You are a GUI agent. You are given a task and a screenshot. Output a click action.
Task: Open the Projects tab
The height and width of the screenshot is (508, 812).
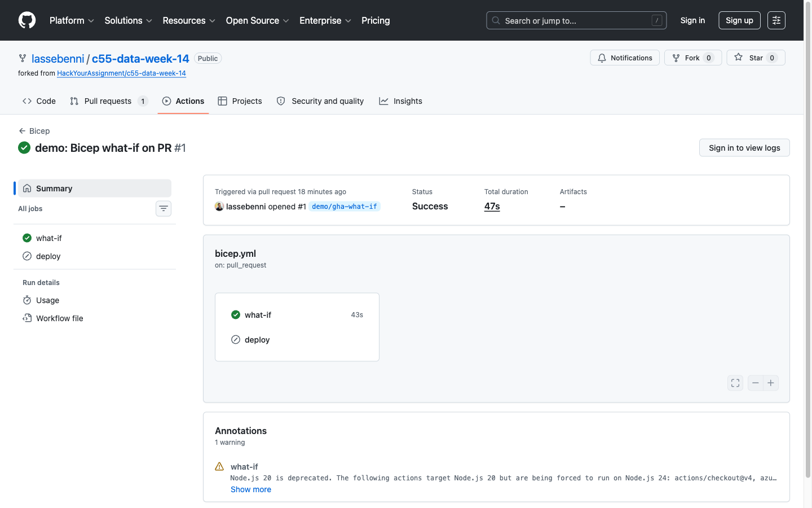(240, 101)
